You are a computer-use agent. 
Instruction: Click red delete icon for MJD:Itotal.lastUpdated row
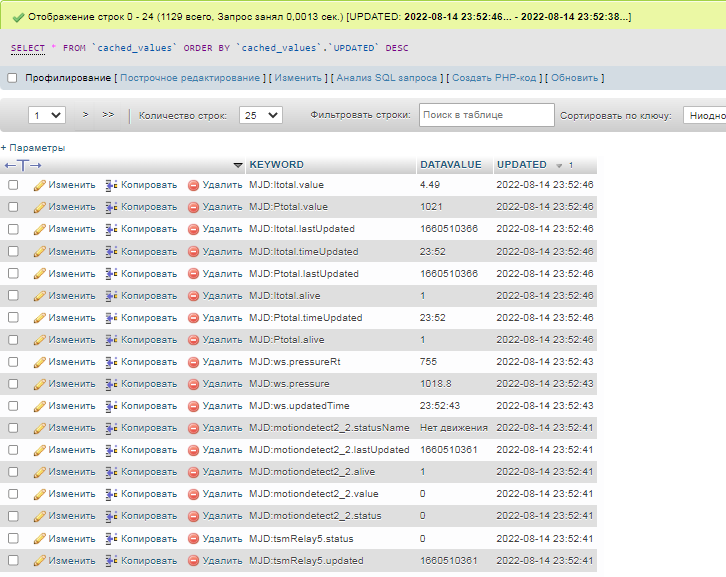click(194, 229)
